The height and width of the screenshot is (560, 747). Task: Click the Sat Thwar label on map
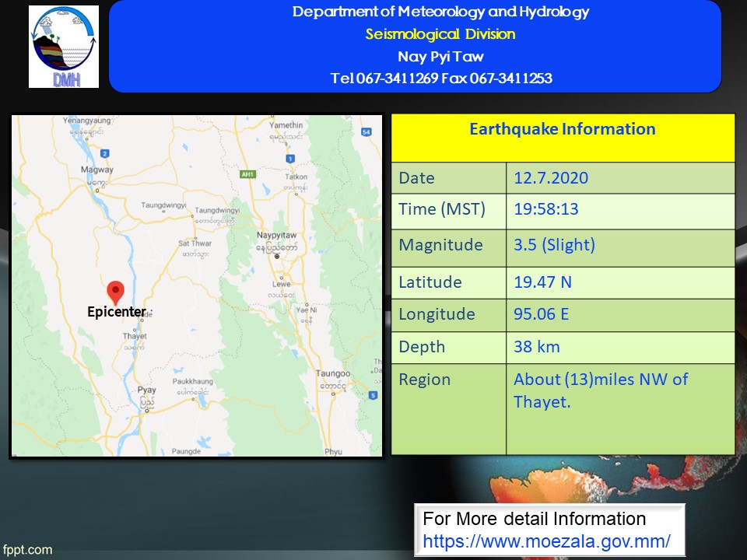(x=195, y=243)
